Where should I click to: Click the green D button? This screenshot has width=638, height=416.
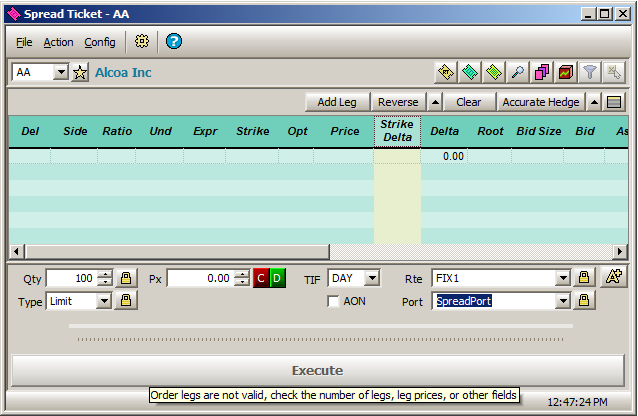point(277,278)
